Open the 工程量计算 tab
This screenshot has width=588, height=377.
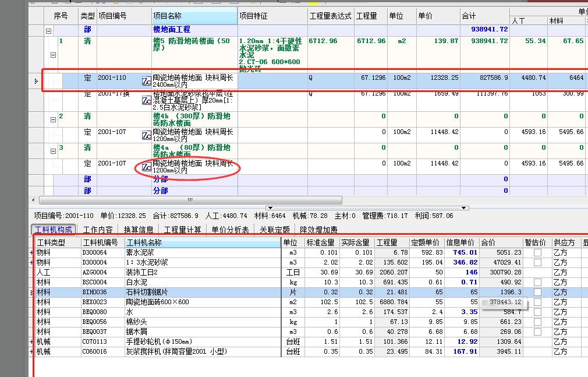pyautogui.click(x=183, y=230)
